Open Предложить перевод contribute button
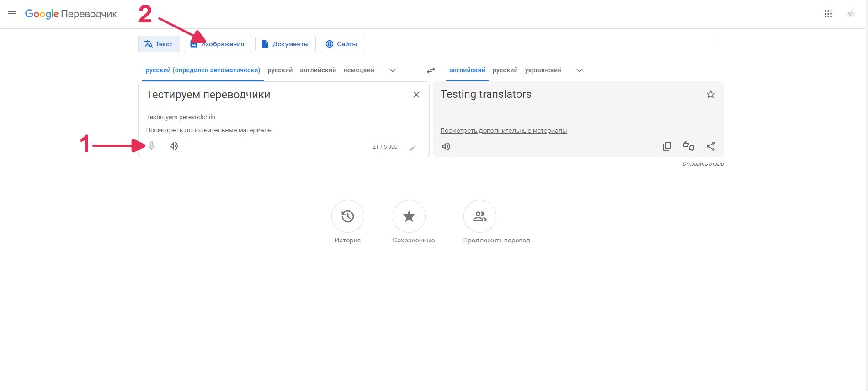Viewport: 868px width, 391px height. [x=480, y=216]
